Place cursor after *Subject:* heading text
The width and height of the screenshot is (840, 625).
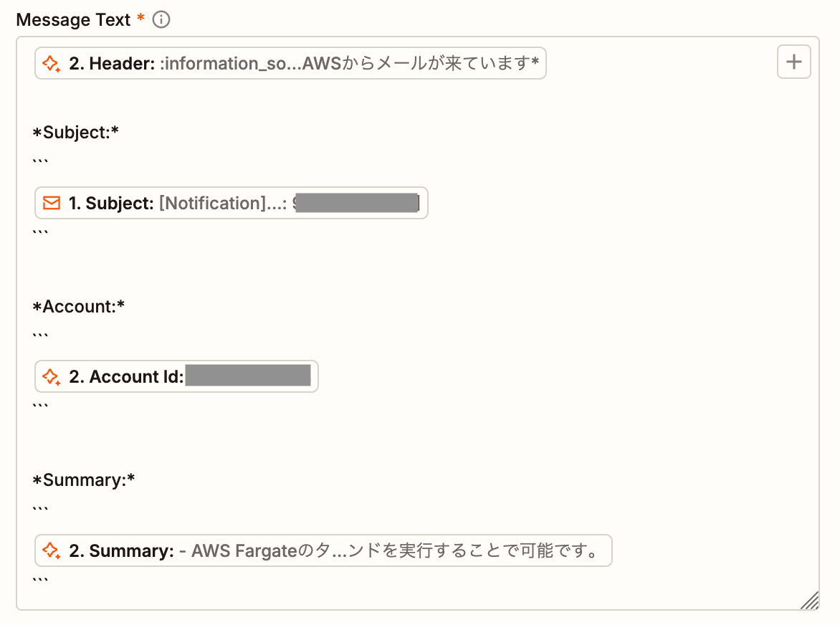pos(120,132)
